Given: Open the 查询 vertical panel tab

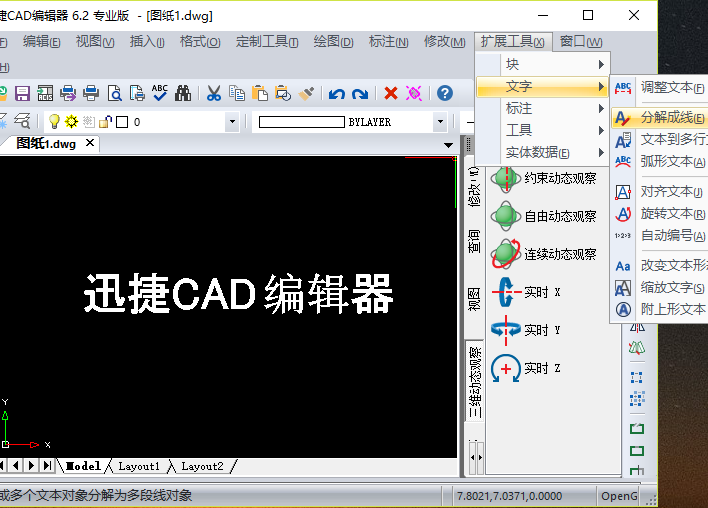Looking at the screenshot, I should click(x=474, y=241).
